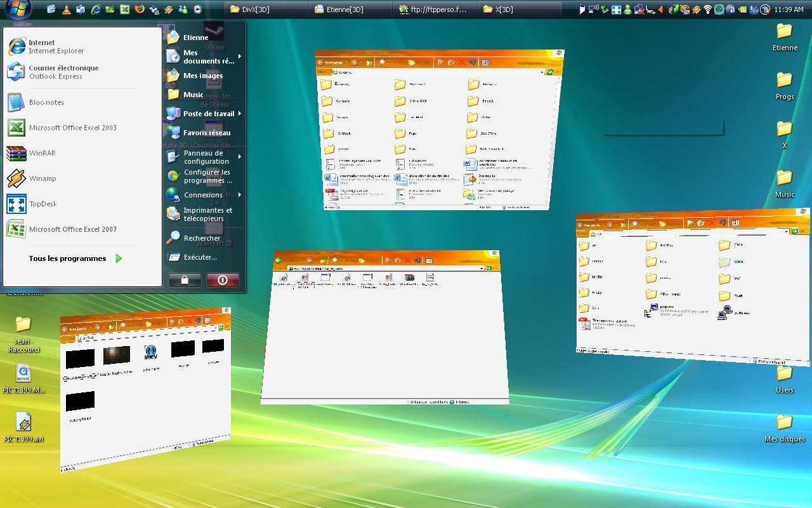The image size is (812, 508).
Task: Launch Winamp from Start menu
Action: tap(82, 178)
